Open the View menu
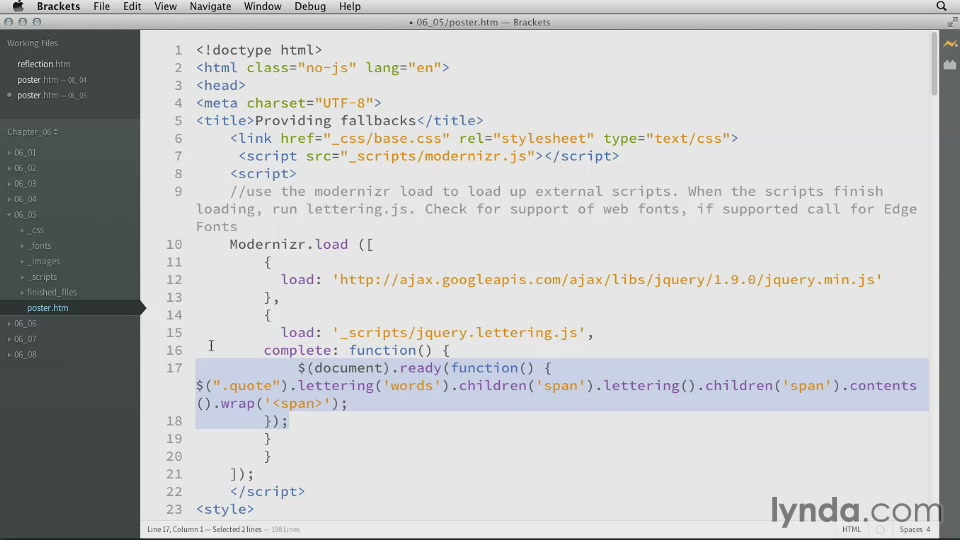Image resolution: width=960 pixels, height=540 pixels. coord(165,6)
